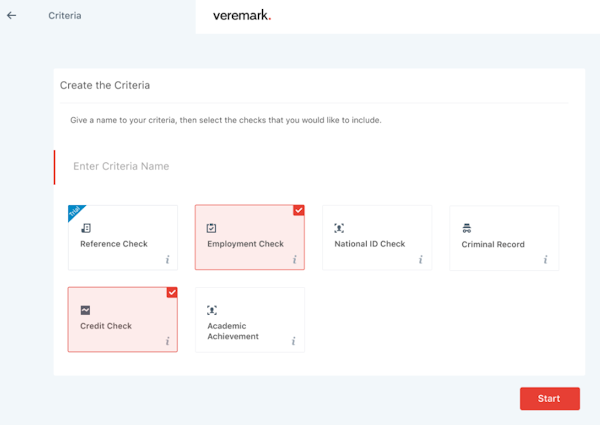600x425 pixels.
Task: Click the Veremark logo
Action: tap(242, 16)
